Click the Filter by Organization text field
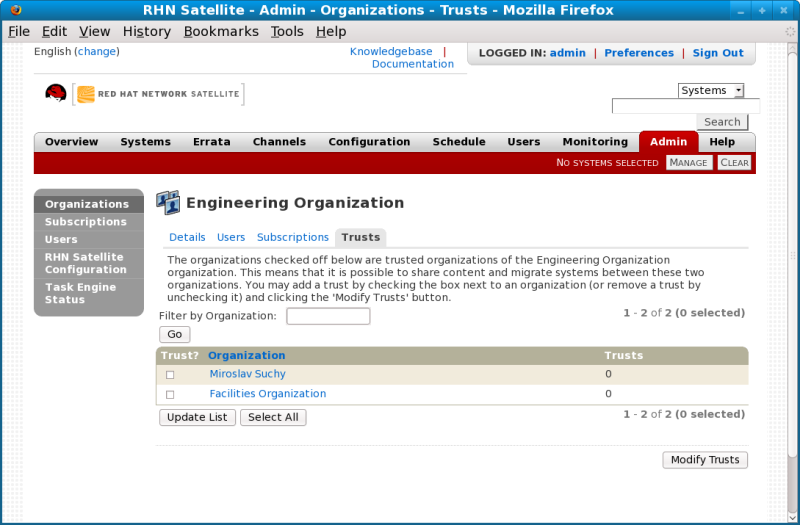Image resolution: width=800 pixels, height=525 pixels. tap(328, 316)
